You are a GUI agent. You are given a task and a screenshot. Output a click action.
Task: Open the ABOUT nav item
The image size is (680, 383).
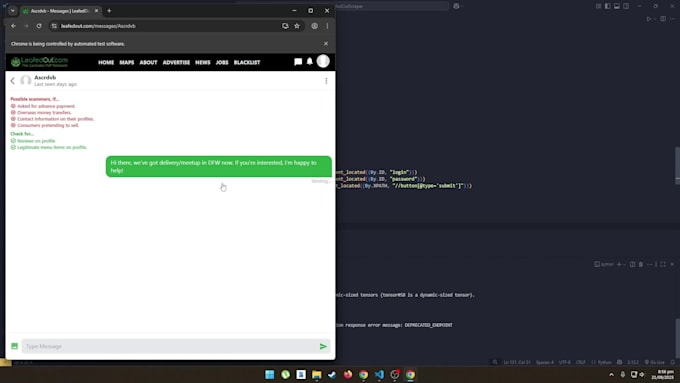click(148, 62)
